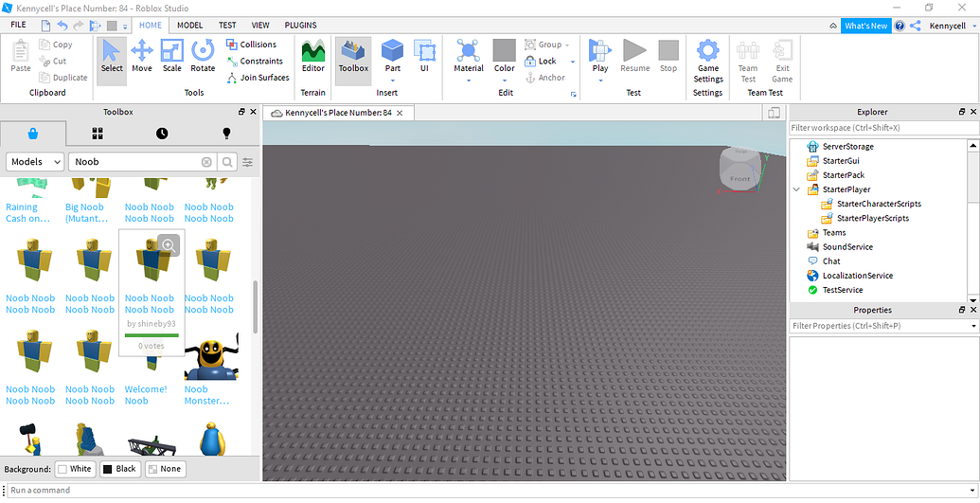Open the Toolbox Creations lightbulb tab
Viewport: 980px width, 503px height.
[x=226, y=134]
